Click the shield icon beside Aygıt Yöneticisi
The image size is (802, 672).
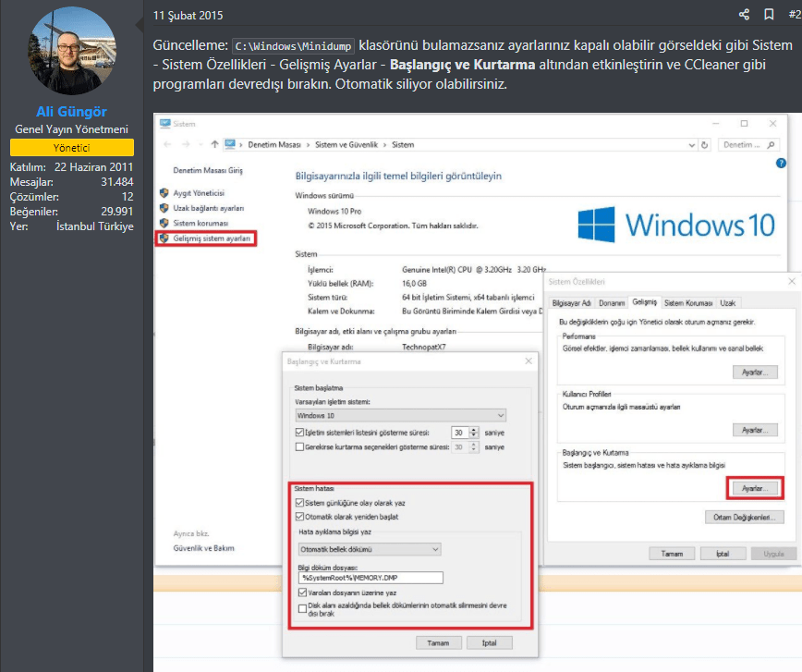164,193
